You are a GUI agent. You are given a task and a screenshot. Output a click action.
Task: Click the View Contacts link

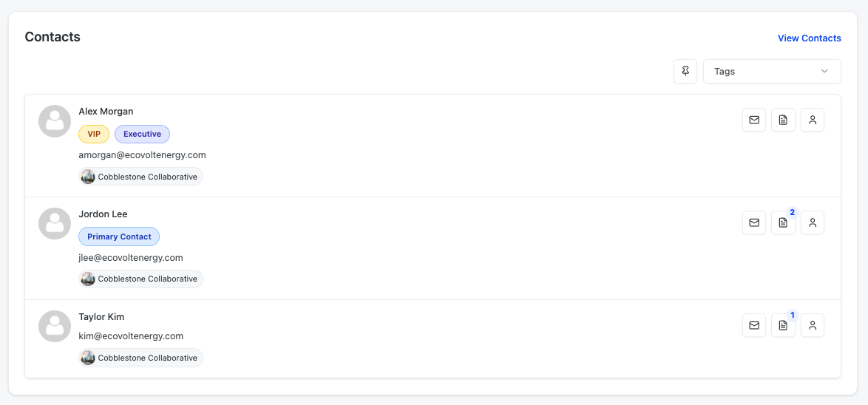[x=809, y=38]
